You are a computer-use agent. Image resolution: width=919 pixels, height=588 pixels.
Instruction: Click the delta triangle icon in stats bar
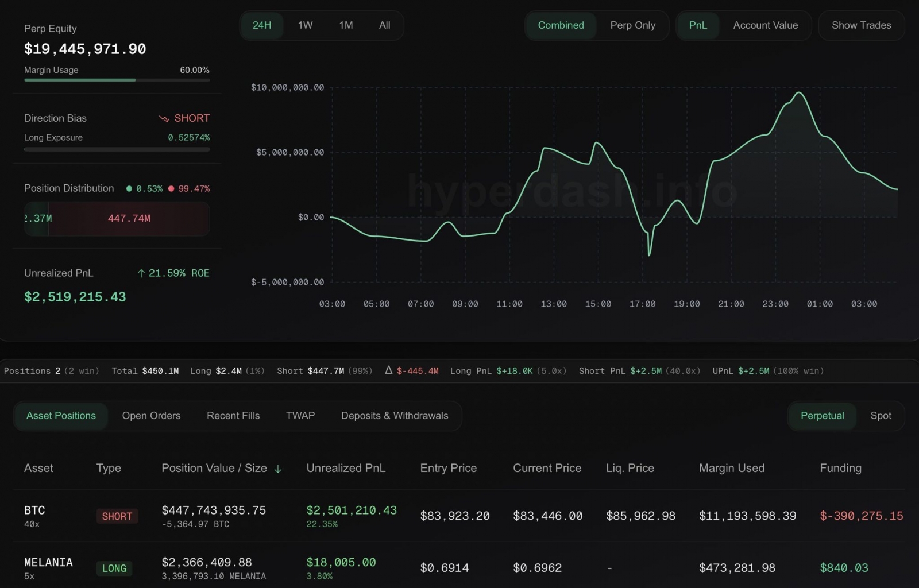pos(389,370)
